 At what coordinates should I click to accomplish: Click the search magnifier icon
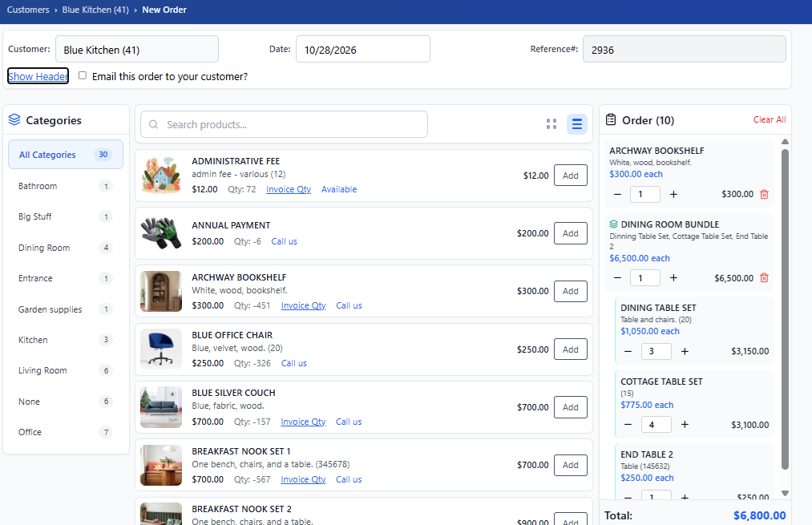(153, 124)
